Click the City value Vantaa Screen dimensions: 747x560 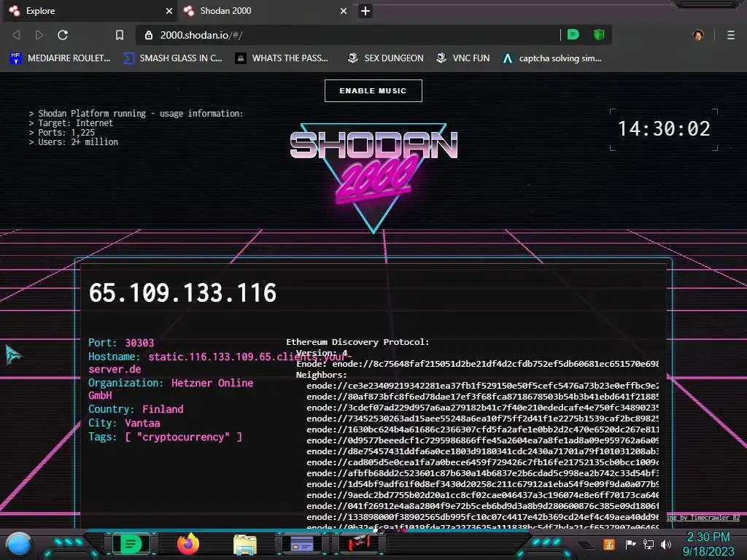click(142, 423)
